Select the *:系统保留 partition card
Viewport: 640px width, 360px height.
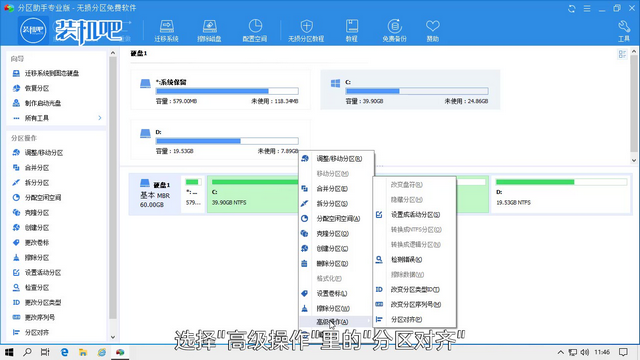point(220,90)
